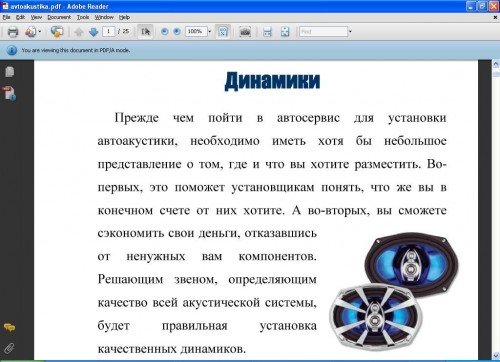This screenshot has width=500, height=362.
Task: Open the Attachments paperclip panel
Action: 9,348
